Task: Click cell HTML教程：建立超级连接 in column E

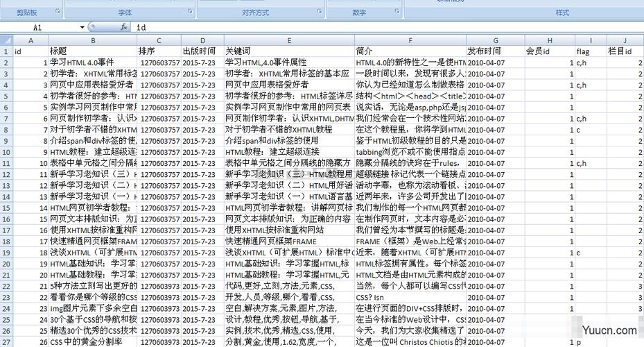Action: [x=289, y=152]
